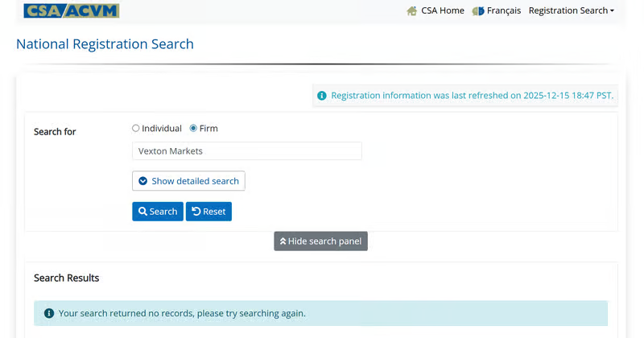Go to the CSA Home link
The image size is (644, 338).
point(442,11)
